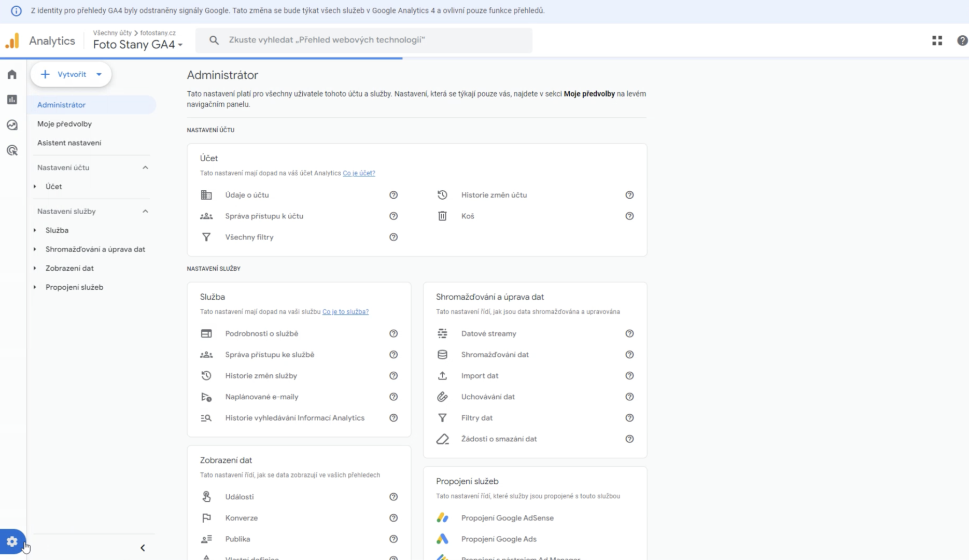Viewport: 969px width, 560px height.
Task: Open Historie změn služby
Action: 261,376
